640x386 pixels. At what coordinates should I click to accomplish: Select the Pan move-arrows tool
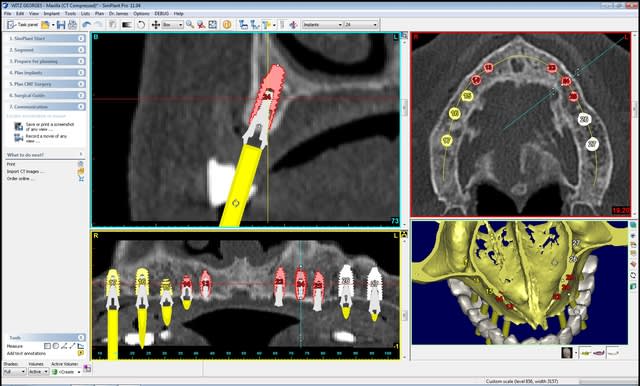click(x=156, y=25)
